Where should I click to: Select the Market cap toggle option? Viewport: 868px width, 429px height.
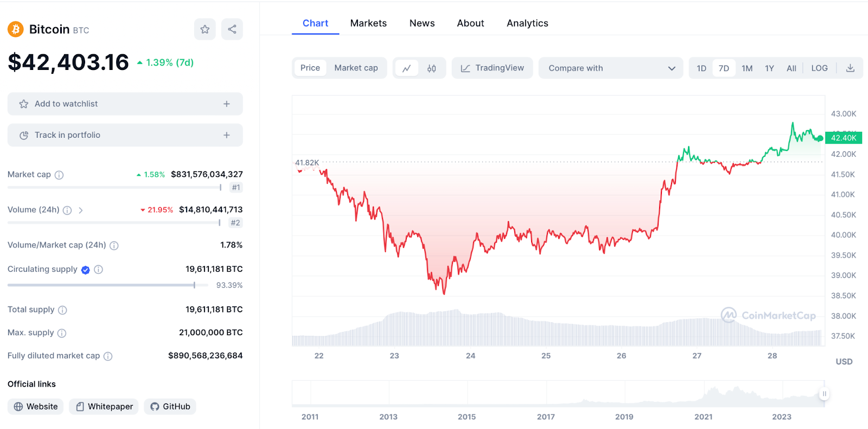coord(356,68)
